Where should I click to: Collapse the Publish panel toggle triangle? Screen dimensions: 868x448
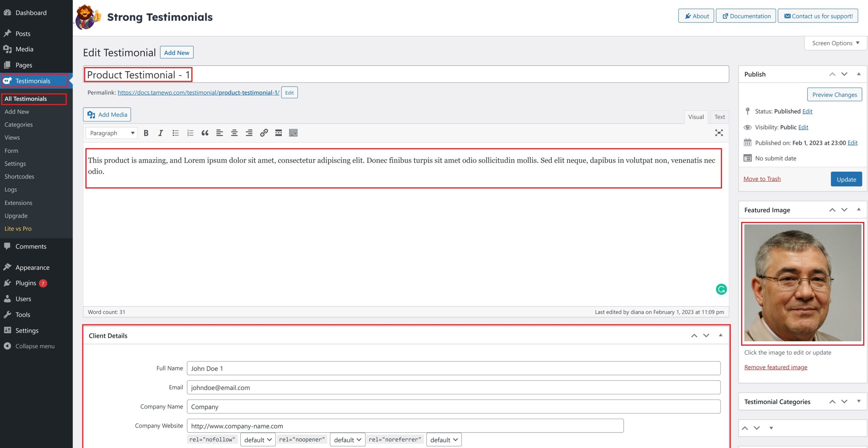[859, 74]
